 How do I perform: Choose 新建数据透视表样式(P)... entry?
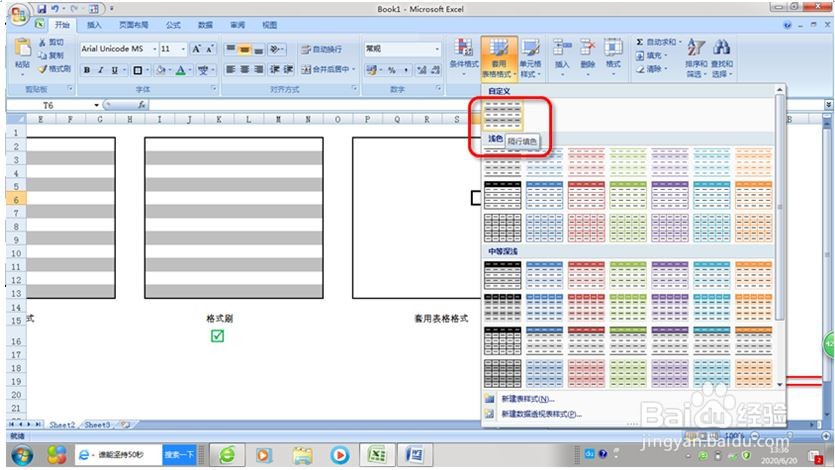click(542, 414)
